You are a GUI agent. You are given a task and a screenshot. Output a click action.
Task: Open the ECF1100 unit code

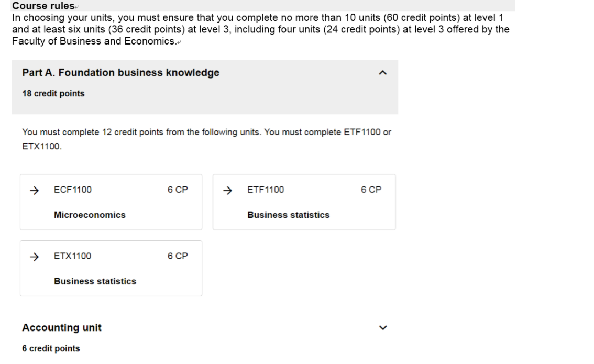click(x=73, y=190)
